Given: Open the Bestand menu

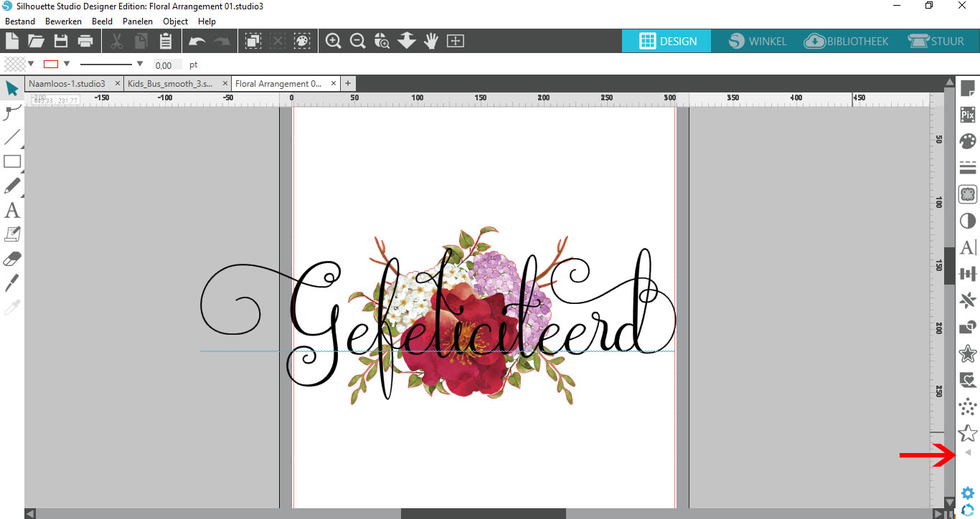Looking at the screenshot, I should click(20, 22).
